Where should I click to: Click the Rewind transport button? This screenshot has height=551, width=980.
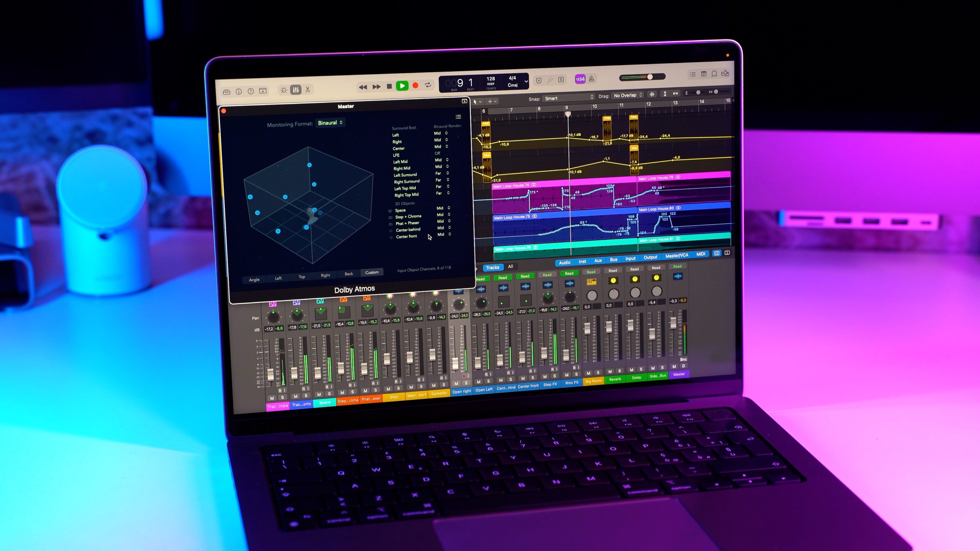(363, 87)
